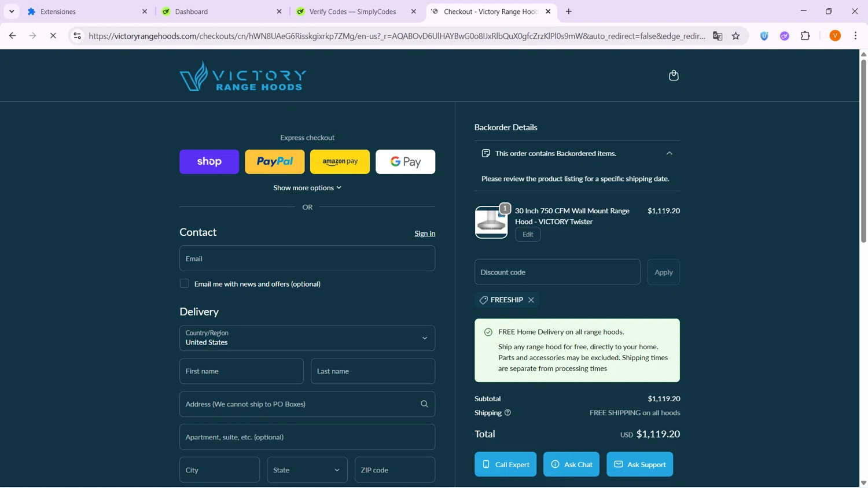This screenshot has height=488, width=868.
Task: Pay with Google Pay button
Action: 406,162
